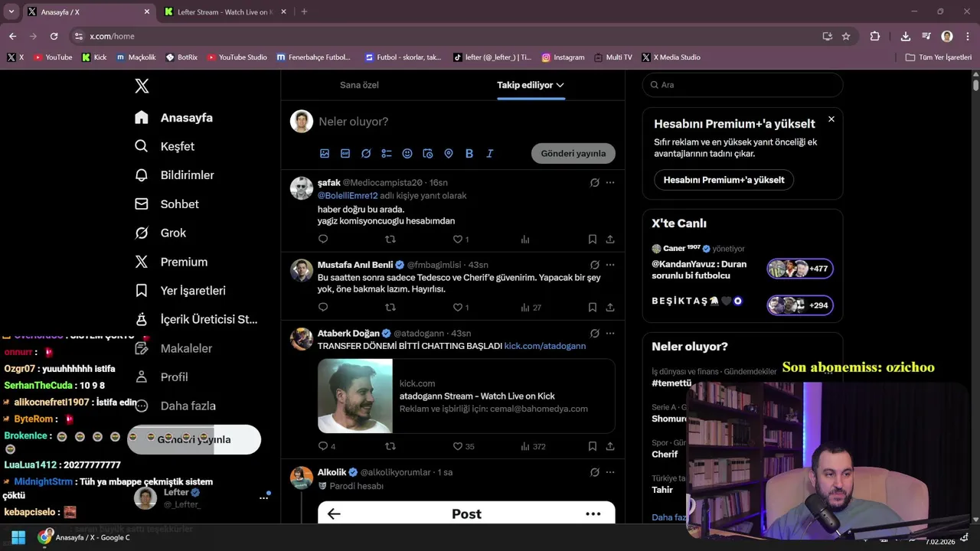Reload the page in Chrome
This screenshot has height=551, width=980.
54,36
